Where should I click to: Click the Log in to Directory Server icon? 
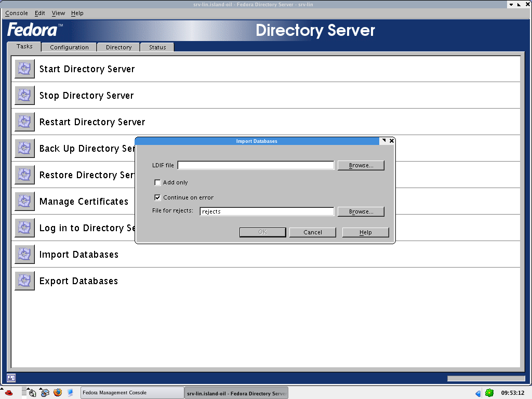pyautogui.click(x=25, y=228)
